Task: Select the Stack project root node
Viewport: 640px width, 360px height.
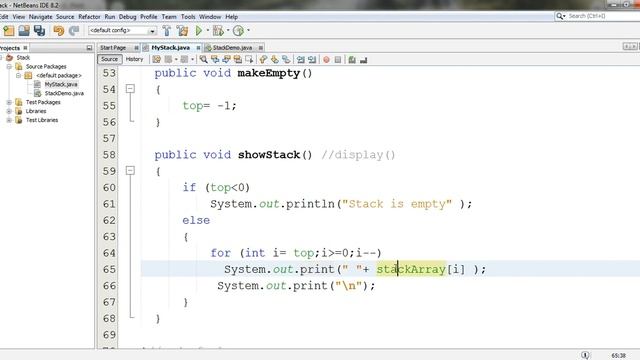Action: (x=23, y=58)
